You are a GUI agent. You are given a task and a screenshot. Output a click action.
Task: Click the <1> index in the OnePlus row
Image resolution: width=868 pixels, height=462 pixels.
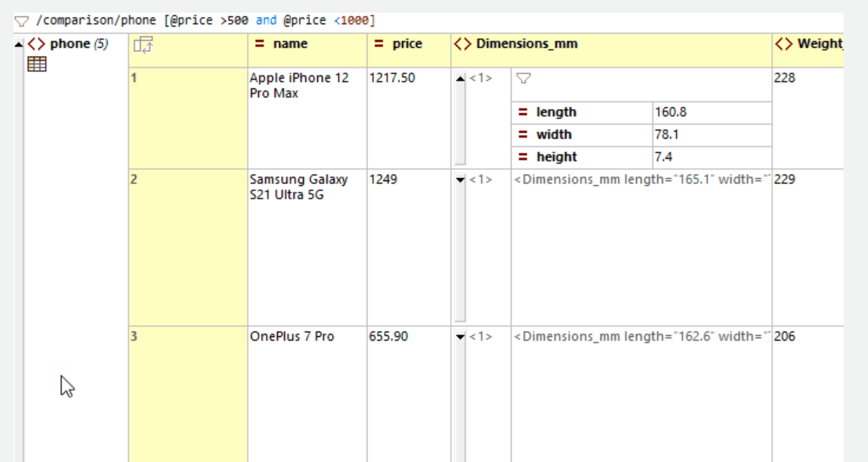pos(481,336)
